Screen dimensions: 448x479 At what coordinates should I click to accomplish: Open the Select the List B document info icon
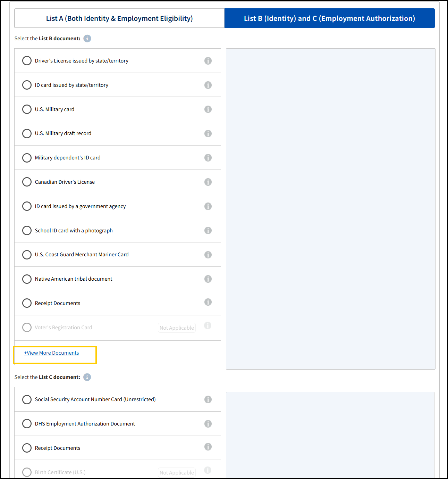[x=87, y=38]
